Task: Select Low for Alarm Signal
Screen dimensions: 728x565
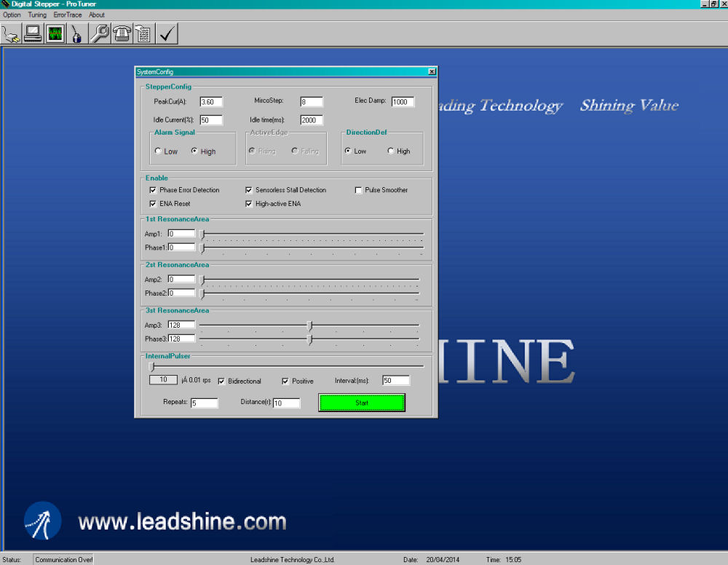Action: tap(159, 151)
